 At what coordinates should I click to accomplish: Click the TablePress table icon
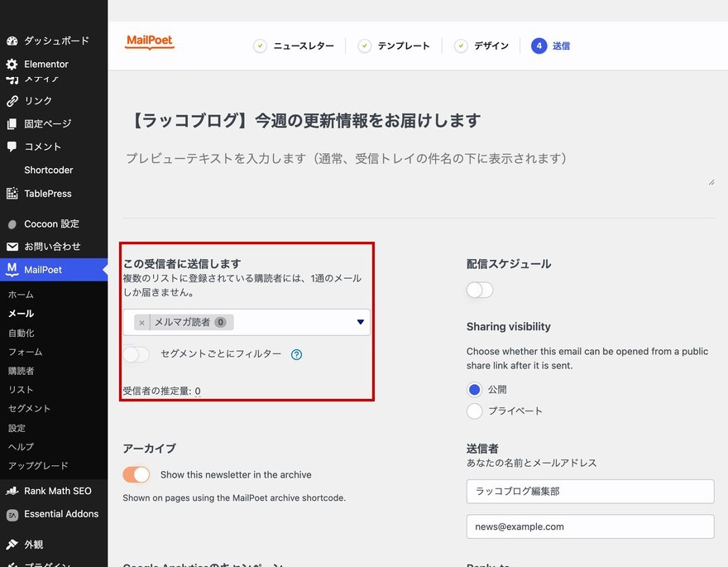click(x=12, y=194)
